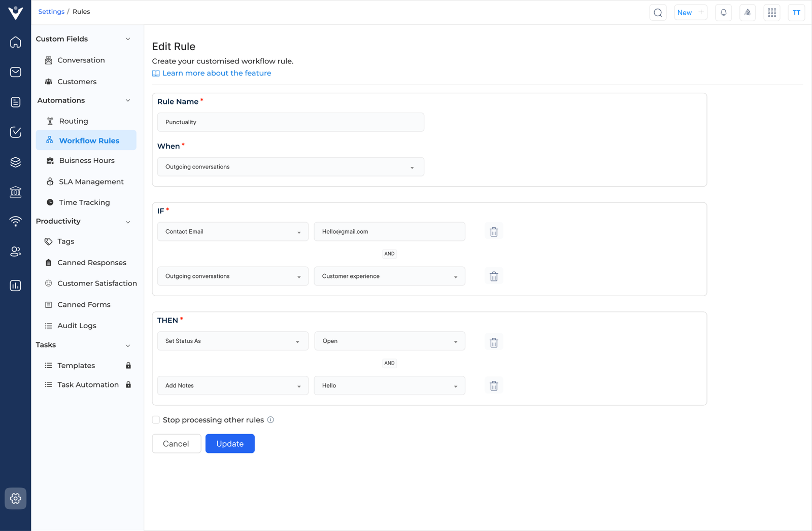Open the notifications bell
812x531 pixels.
tap(723, 13)
